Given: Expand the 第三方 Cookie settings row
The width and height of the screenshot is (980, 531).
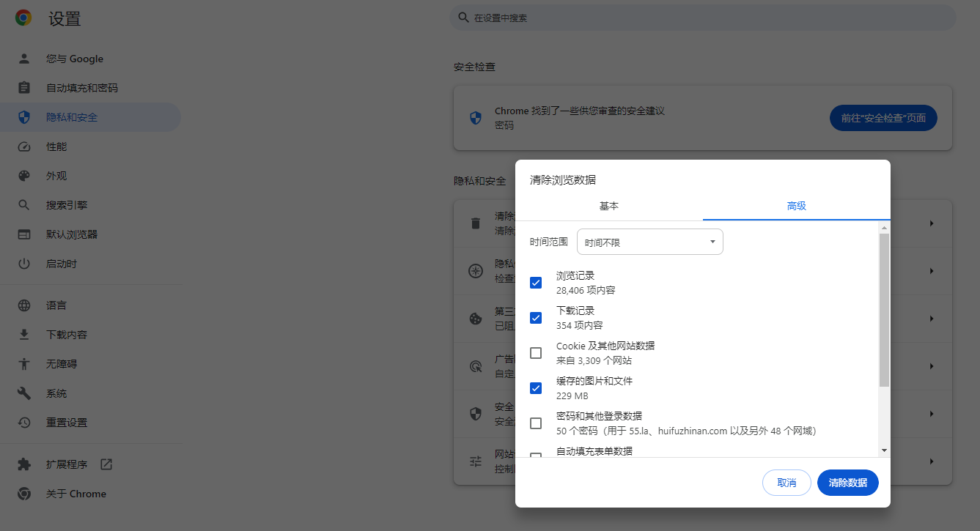Looking at the screenshot, I should coord(931,319).
